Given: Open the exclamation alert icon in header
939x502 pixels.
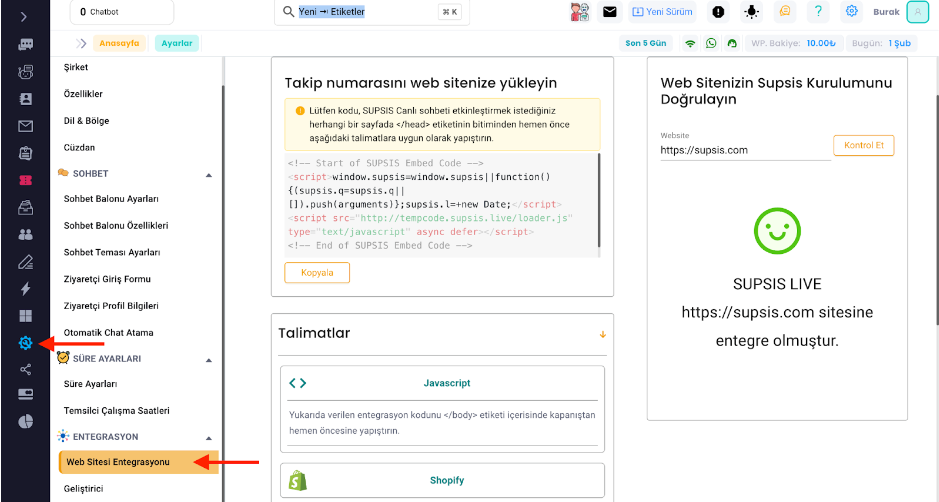Looking at the screenshot, I should coord(718,12).
